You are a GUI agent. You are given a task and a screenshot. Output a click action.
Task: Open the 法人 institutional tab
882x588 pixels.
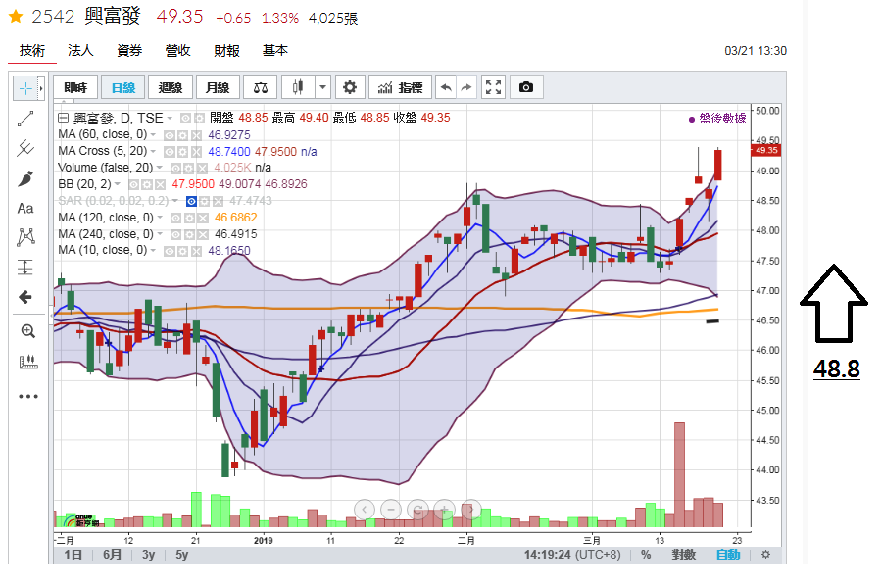click(x=80, y=51)
